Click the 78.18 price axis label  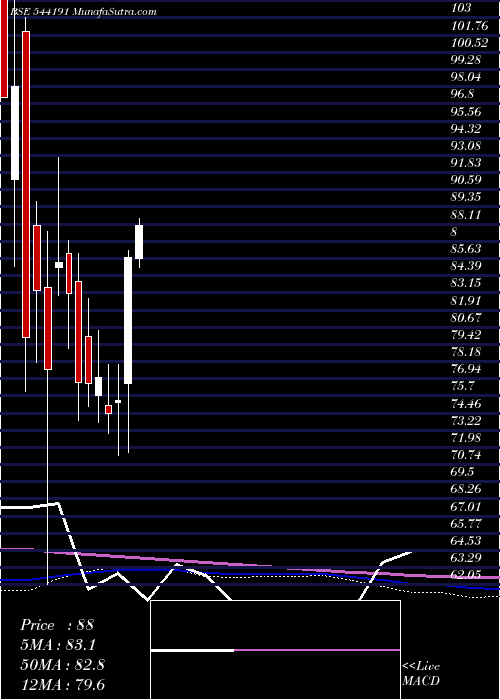pos(466,352)
